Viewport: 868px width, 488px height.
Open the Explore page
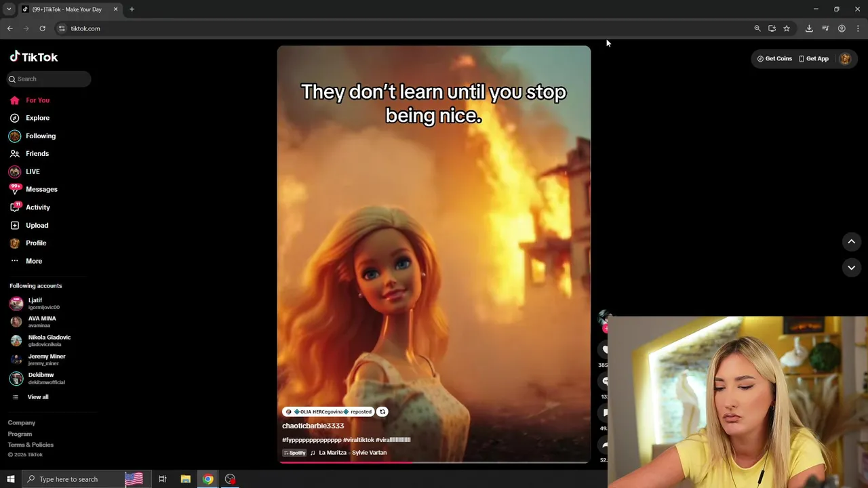(37, 118)
